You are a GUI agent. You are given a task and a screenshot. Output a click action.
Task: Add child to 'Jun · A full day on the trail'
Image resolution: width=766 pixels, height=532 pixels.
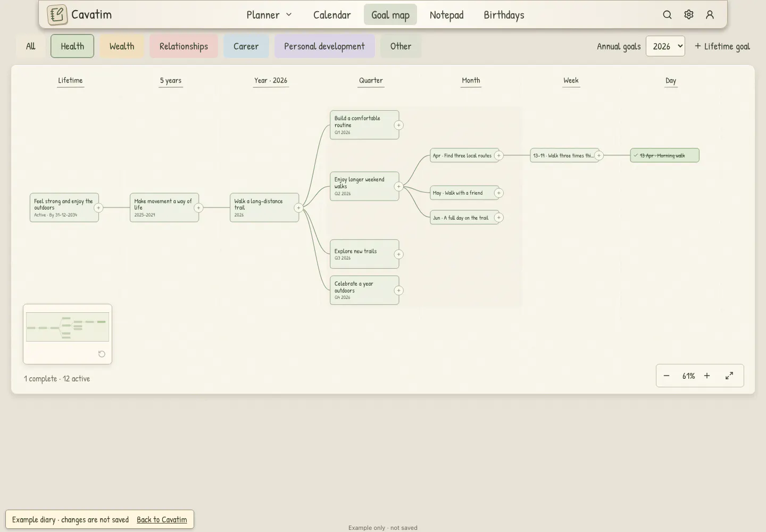[x=498, y=218]
